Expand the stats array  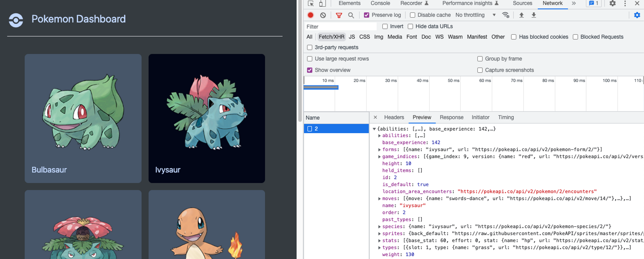pos(379,241)
